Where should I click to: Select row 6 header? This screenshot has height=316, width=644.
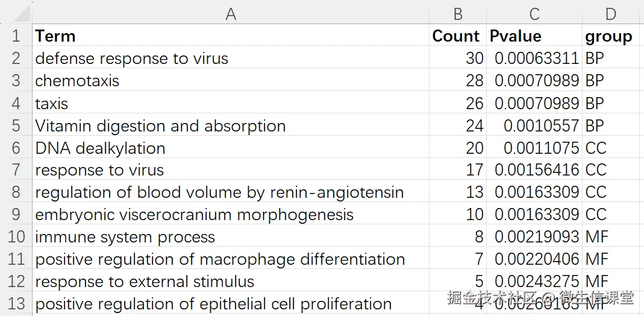pos(16,148)
